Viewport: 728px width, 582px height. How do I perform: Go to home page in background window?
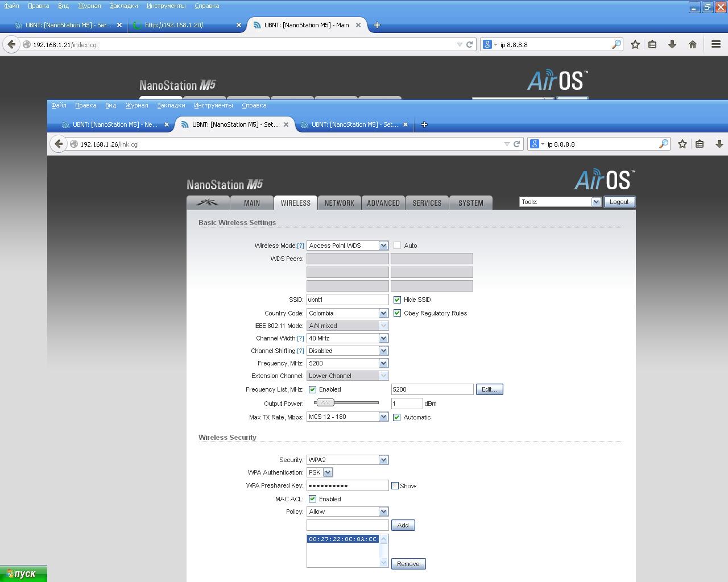coord(692,44)
